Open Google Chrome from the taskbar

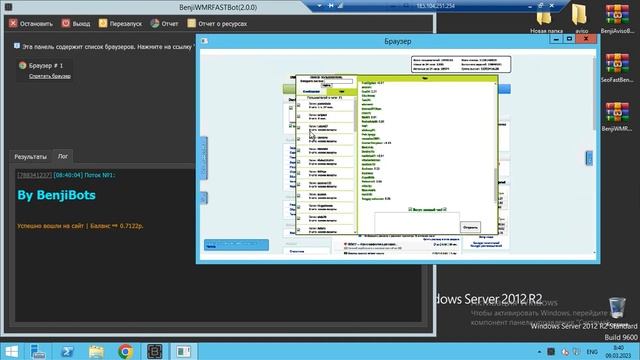point(126,351)
